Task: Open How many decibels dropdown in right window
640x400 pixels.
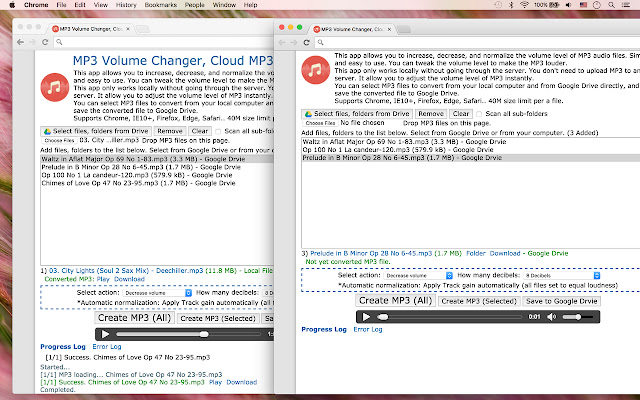Action: click(x=562, y=276)
